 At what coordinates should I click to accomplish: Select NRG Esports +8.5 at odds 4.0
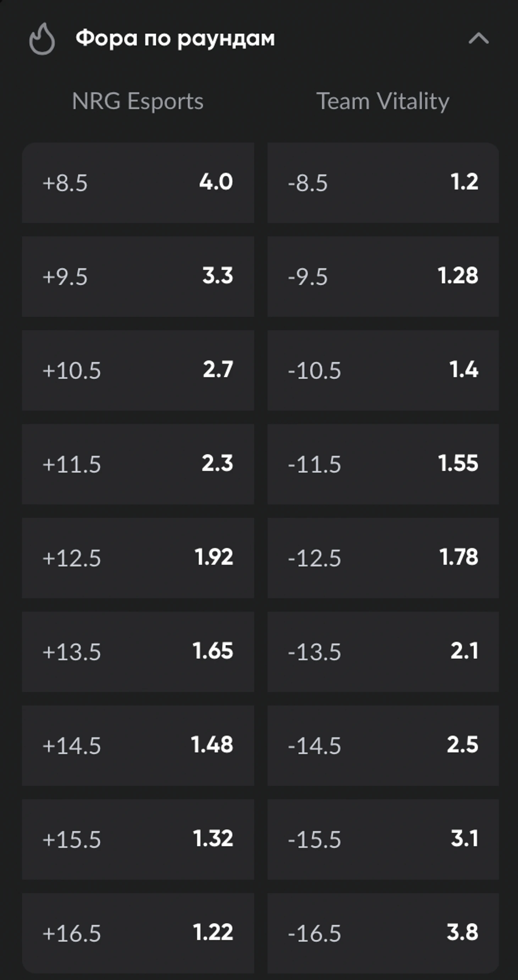click(138, 183)
